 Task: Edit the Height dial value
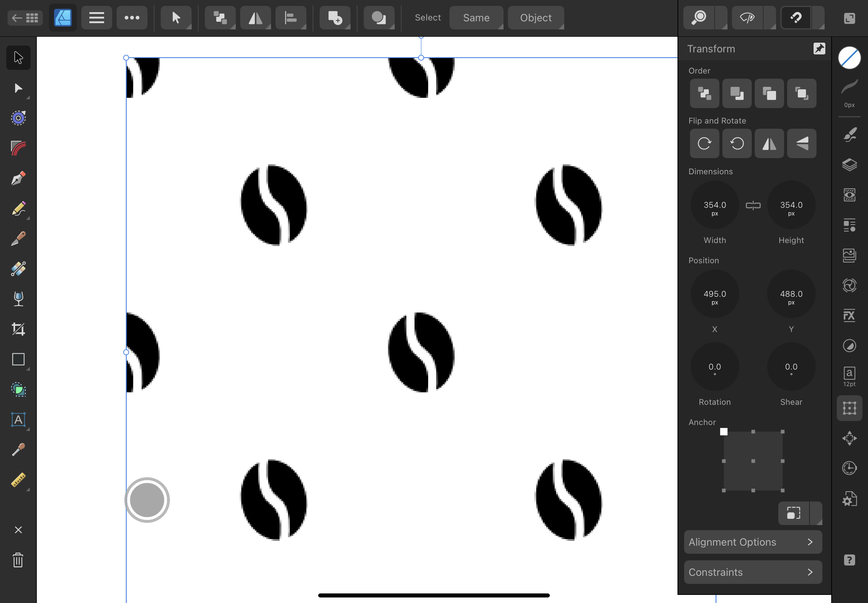tap(791, 205)
